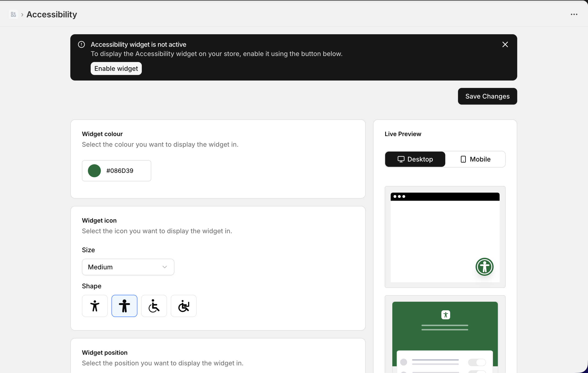Click the Widget colour heading
This screenshot has width=588, height=373.
pos(102,134)
